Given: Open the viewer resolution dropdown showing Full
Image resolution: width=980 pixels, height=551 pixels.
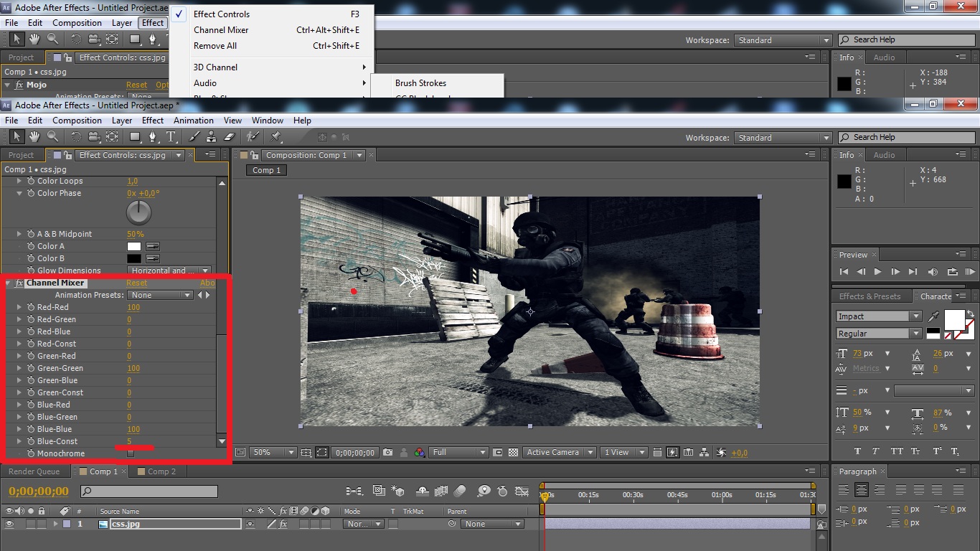Looking at the screenshot, I should point(459,453).
